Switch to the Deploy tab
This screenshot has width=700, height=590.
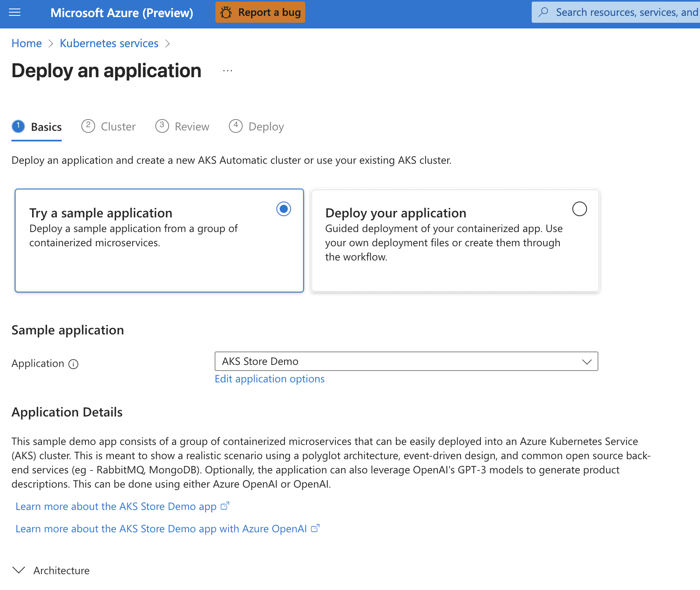(x=257, y=127)
